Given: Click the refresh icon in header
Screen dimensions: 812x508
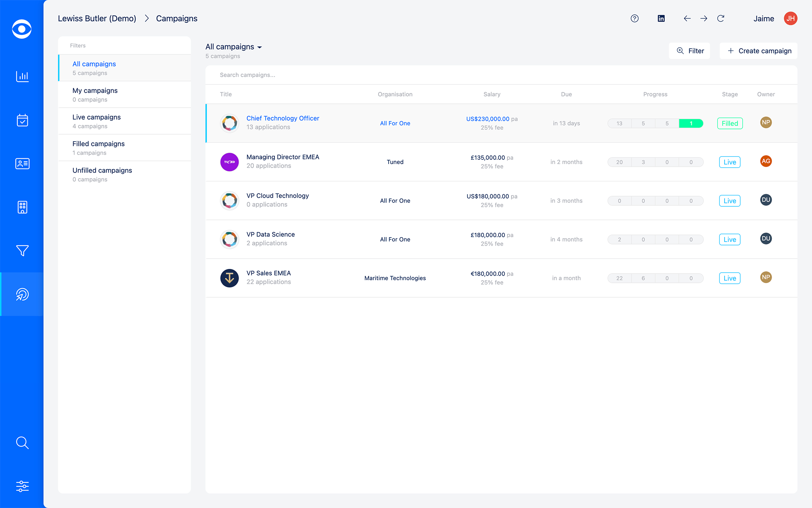Looking at the screenshot, I should click(721, 19).
